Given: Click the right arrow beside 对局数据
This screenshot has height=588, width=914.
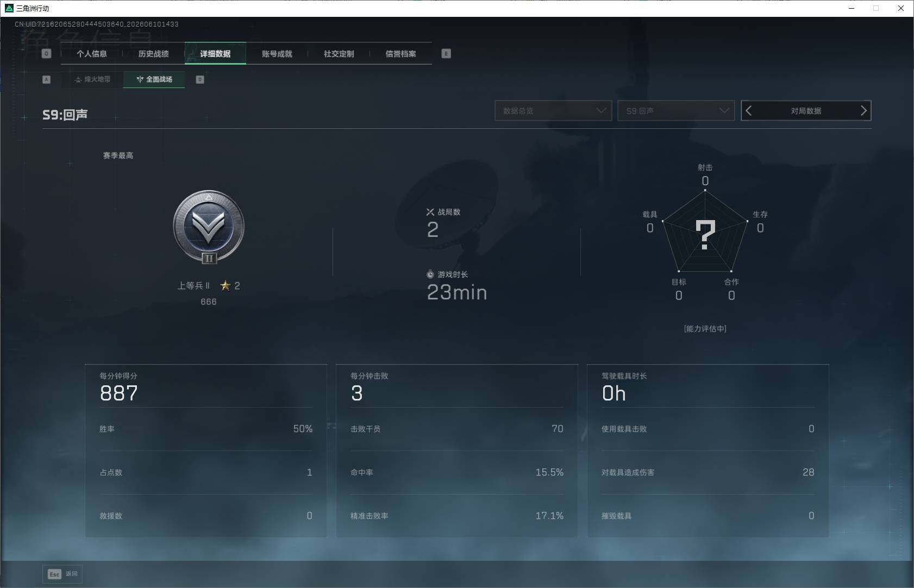Looking at the screenshot, I should click(863, 111).
